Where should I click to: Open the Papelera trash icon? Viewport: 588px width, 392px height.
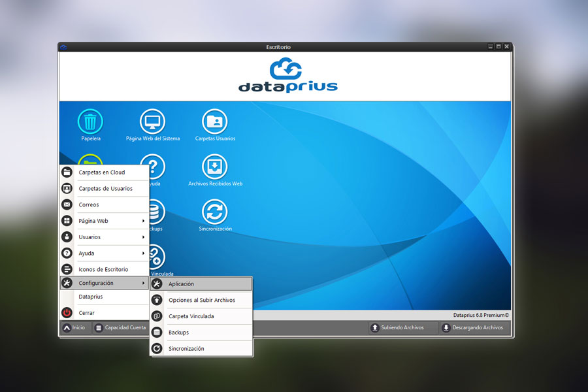point(90,122)
